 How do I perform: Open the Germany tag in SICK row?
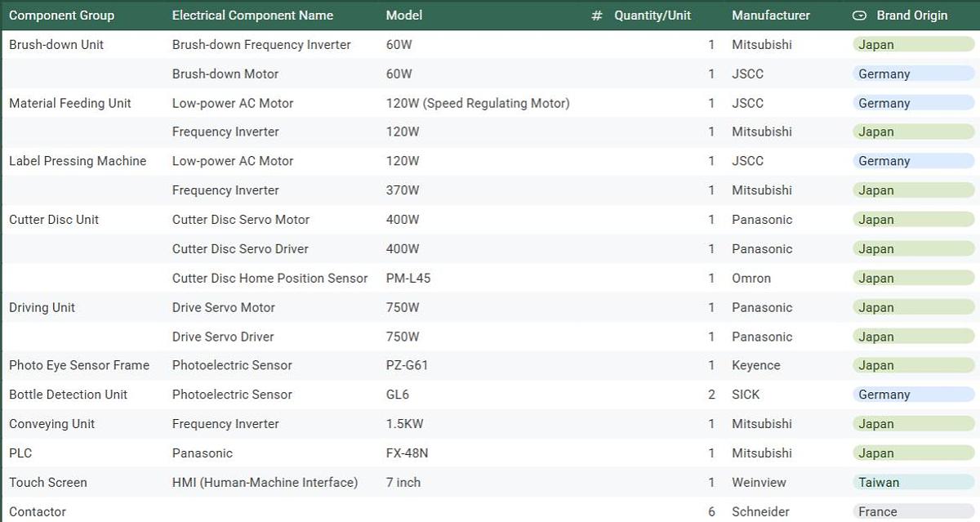pos(884,395)
